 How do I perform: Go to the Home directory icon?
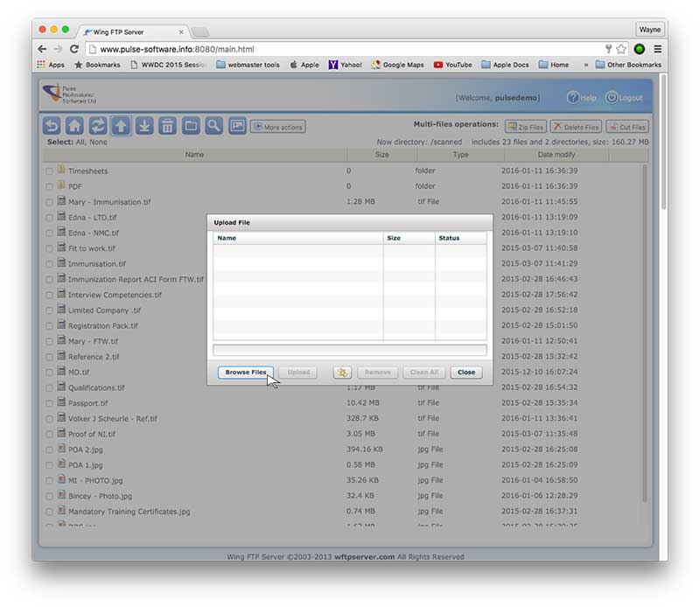[75, 126]
